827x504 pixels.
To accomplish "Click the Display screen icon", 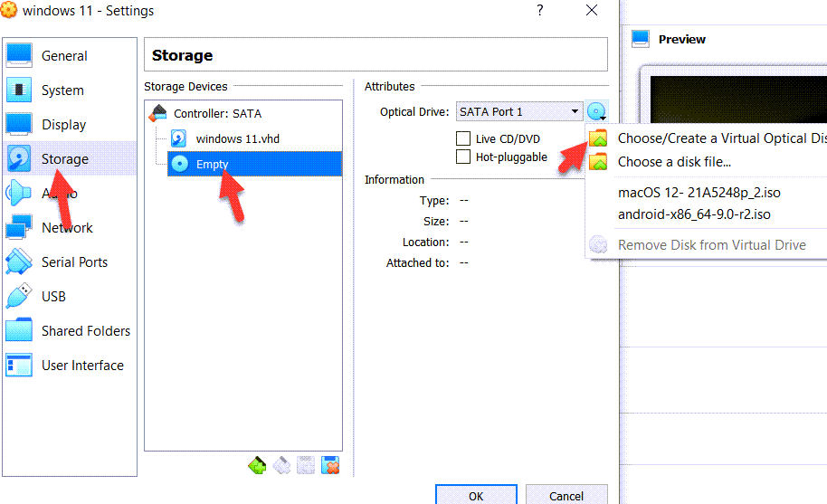I will point(19,125).
